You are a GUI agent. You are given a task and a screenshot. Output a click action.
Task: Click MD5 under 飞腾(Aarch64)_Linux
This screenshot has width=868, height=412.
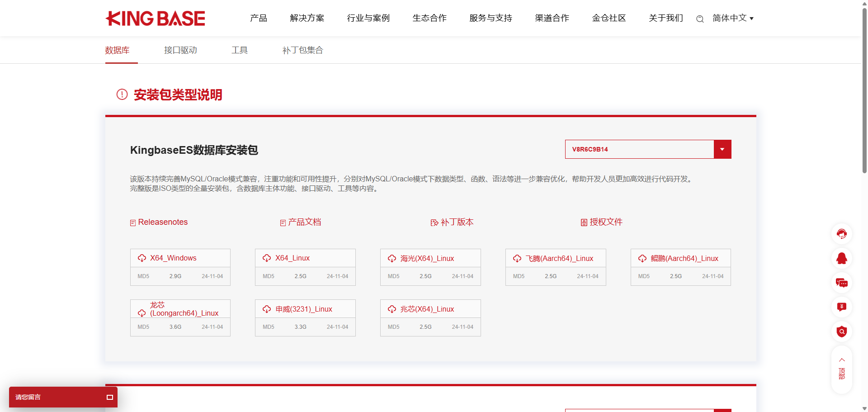(x=519, y=276)
